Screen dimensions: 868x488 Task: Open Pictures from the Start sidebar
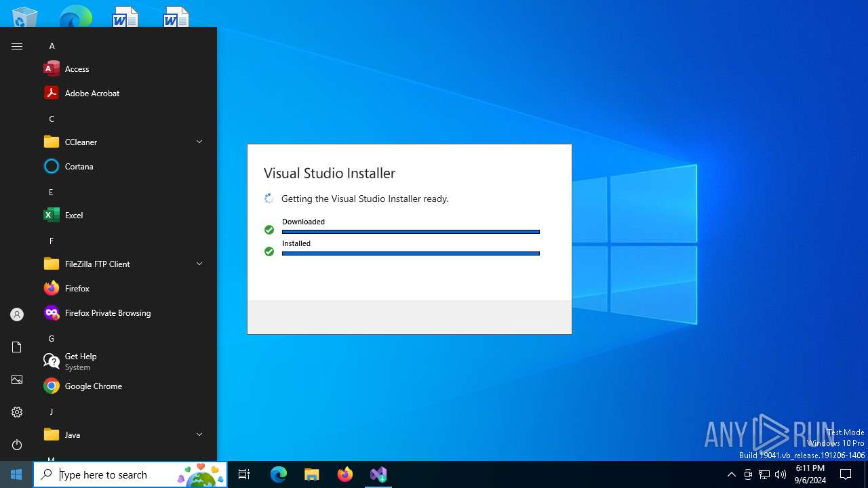click(x=17, y=380)
